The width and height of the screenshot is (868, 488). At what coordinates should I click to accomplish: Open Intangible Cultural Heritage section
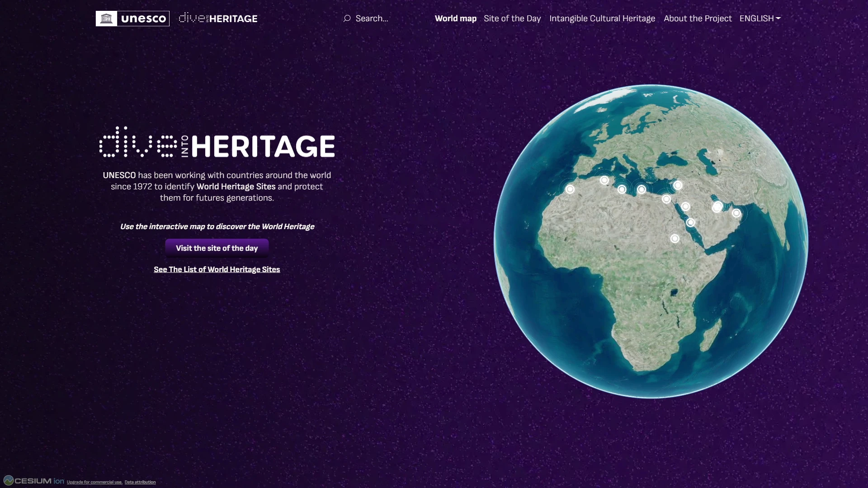[602, 19]
